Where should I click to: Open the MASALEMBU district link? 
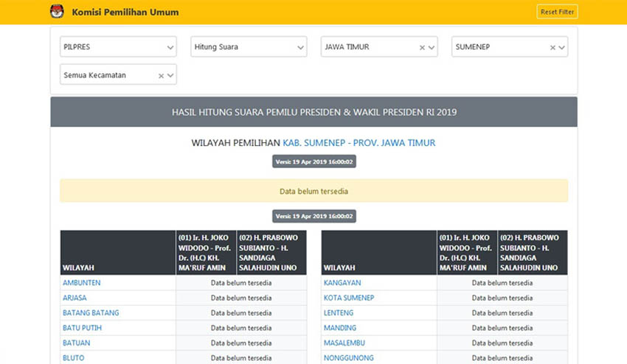344,343
